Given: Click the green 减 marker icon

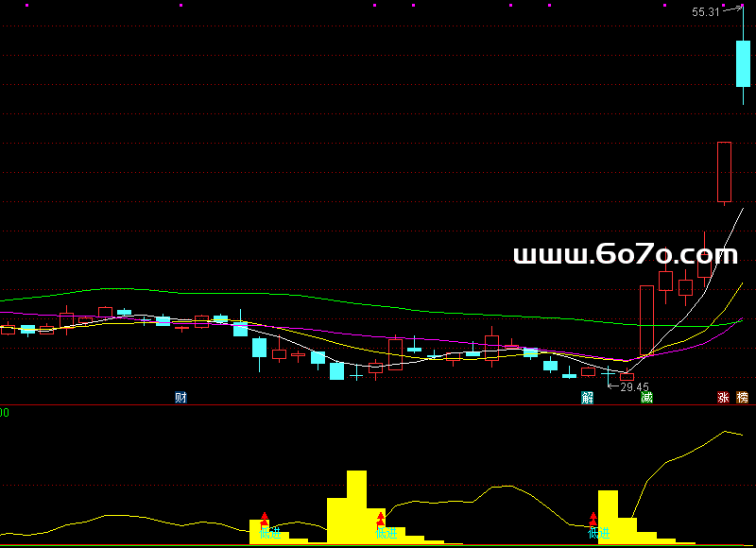Looking at the screenshot, I should point(646,397).
